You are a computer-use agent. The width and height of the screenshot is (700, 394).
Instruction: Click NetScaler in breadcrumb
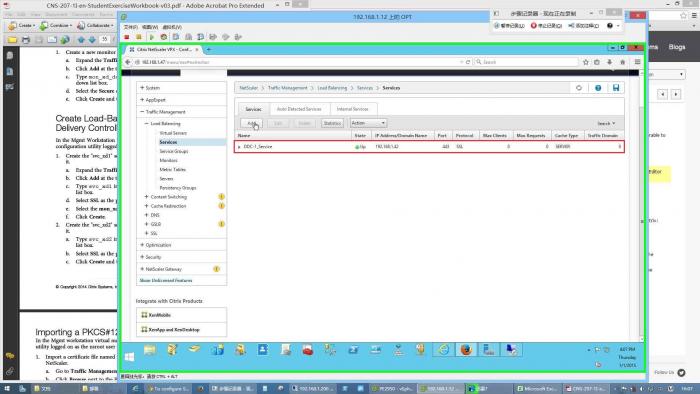click(x=248, y=88)
